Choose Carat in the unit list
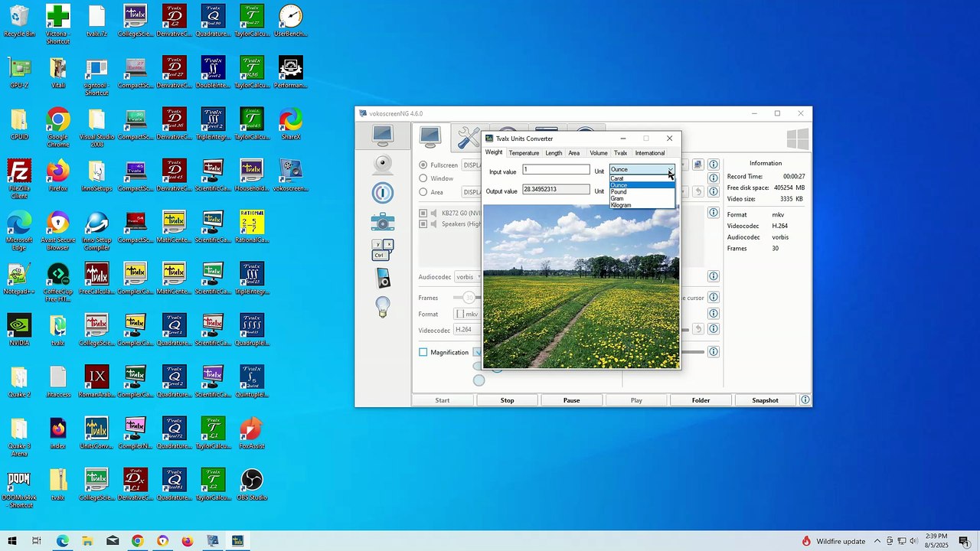980x551 pixels. click(x=642, y=178)
